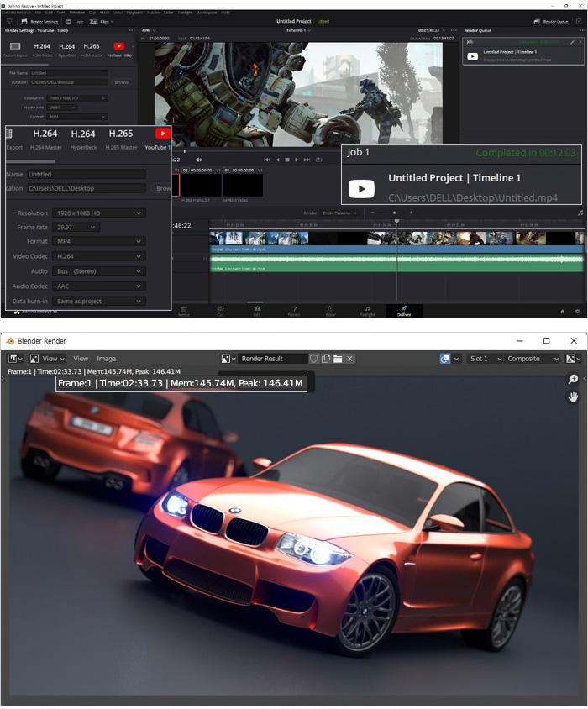This screenshot has width=588, height=709.
Task: Switch to the Cut page
Action: [220, 311]
